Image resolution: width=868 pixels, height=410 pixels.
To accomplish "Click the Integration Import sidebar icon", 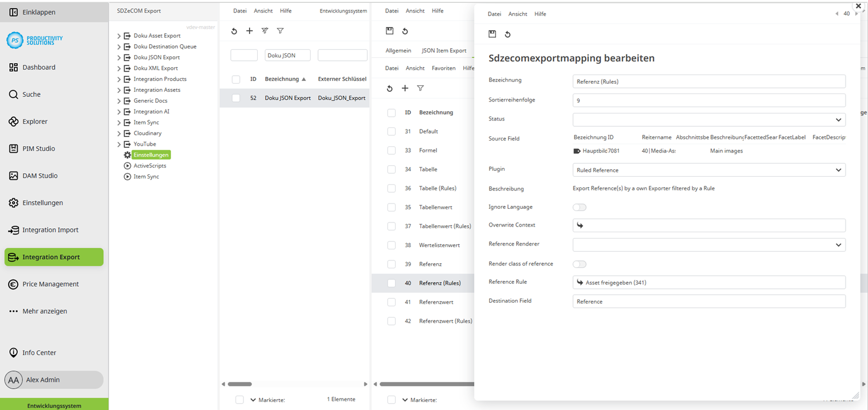I will pos(13,230).
